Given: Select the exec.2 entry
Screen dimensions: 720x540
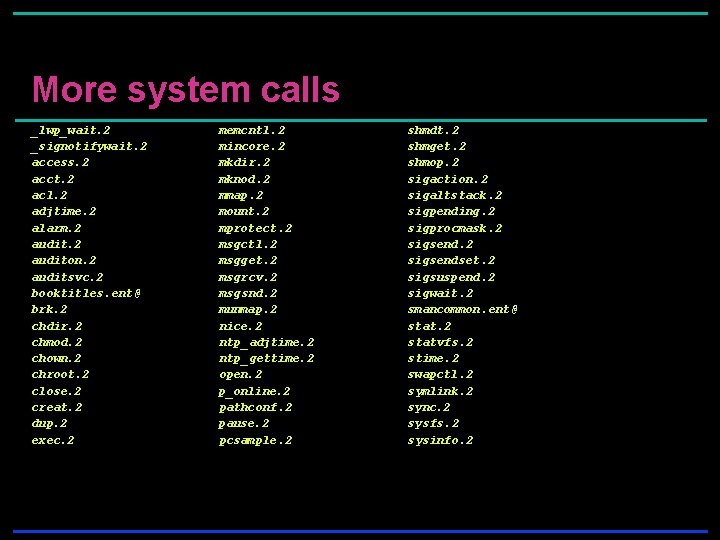Looking at the screenshot, I should point(53,441).
